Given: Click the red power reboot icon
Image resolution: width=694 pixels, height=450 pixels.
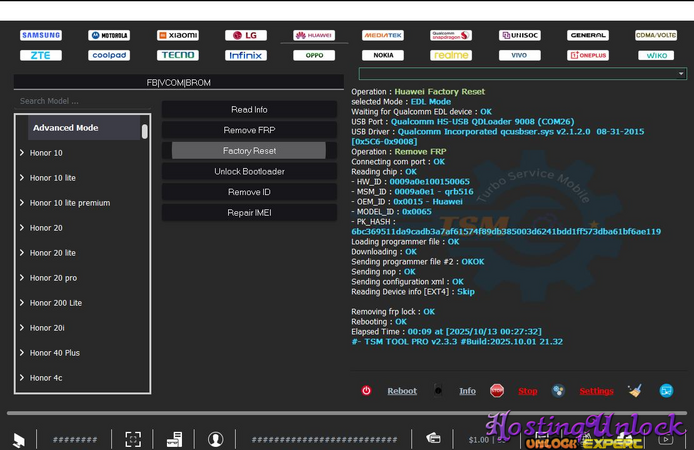Looking at the screenshot, I should click(x=367, y=391).
